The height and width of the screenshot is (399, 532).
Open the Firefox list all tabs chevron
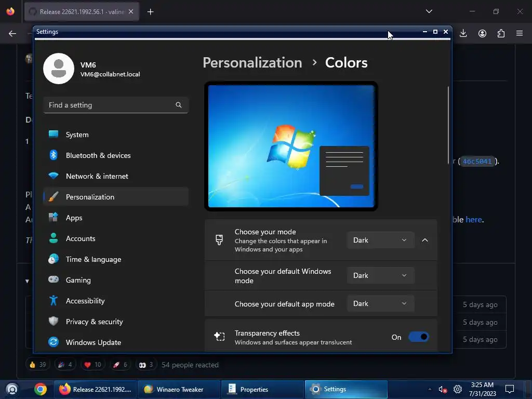pos(429,11)
